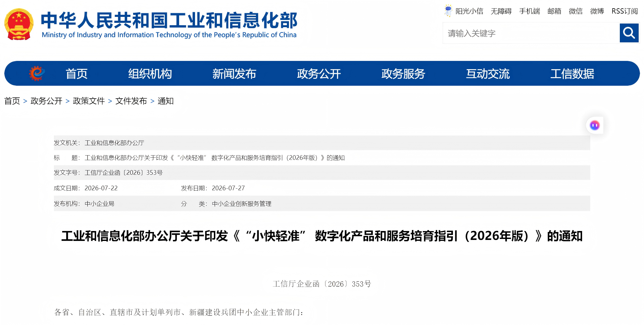The width and height of the screenshot is (644, 325).
Task: Select 政务服务 navigation item
Action: (403, 73)
